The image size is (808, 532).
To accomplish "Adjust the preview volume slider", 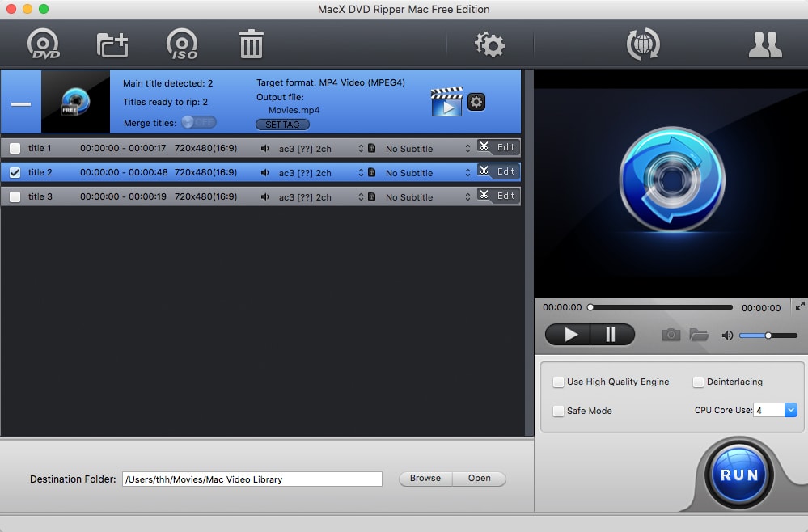I will click(x=767, y=336).
